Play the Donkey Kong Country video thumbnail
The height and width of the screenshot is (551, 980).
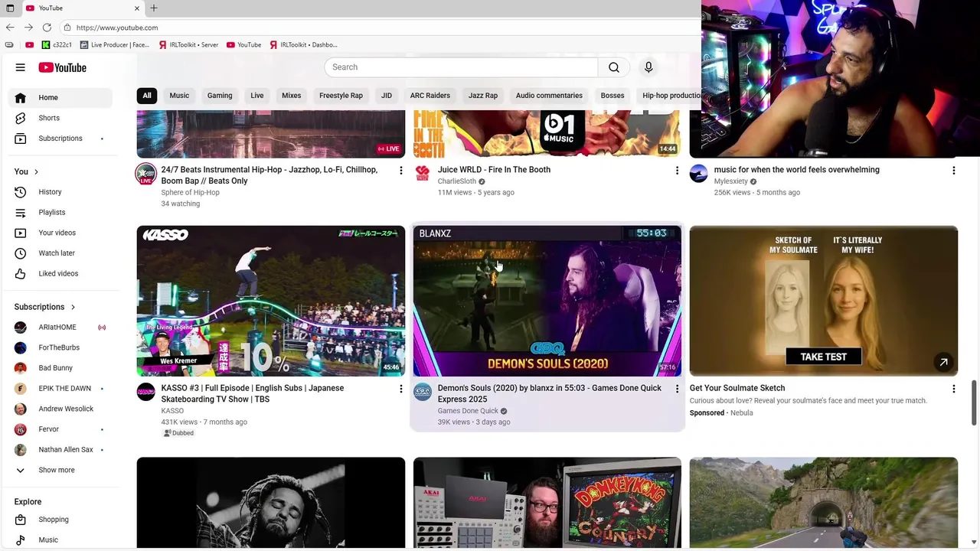click(547, 503)
